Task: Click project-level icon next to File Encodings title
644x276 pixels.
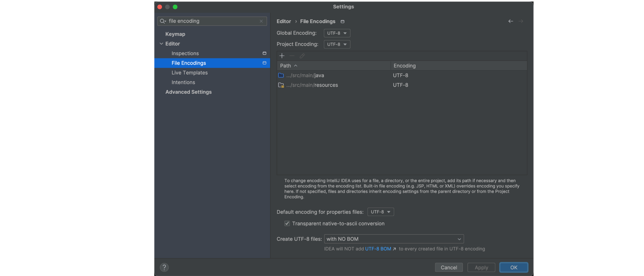Action: point(342,21)
